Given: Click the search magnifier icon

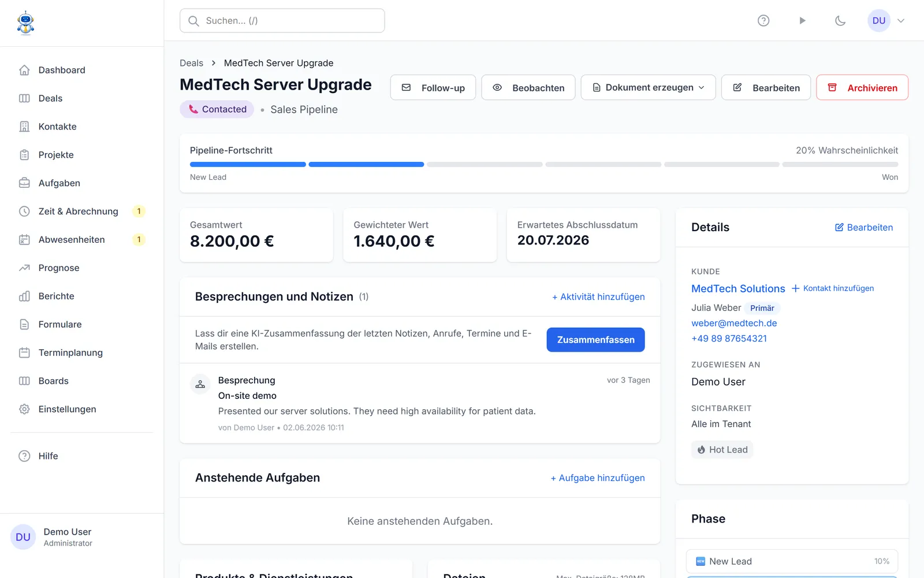Looking at the screenshot, I should (x=193, y=21).
